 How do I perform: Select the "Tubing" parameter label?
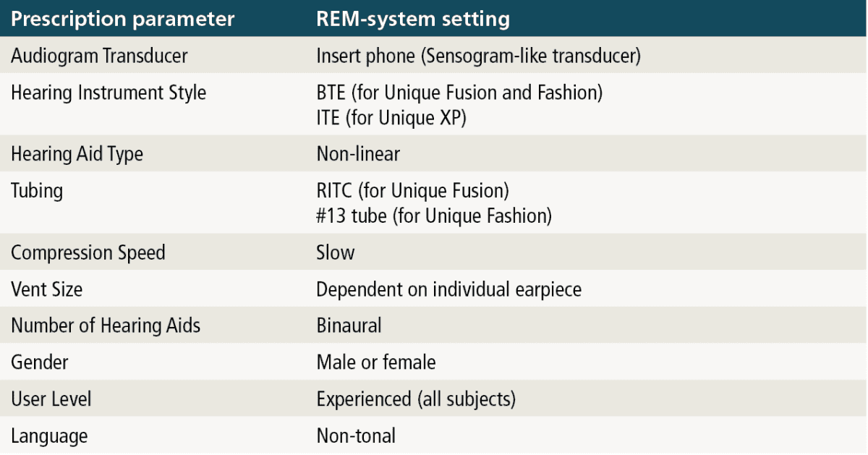click(37, 191)
